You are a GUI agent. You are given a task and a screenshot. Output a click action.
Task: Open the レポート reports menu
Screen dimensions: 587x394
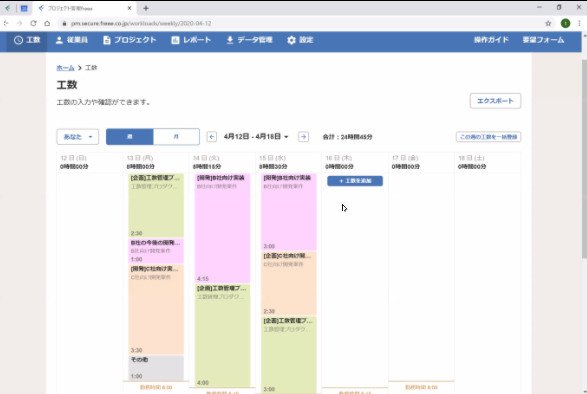click(x=191, y=40)
